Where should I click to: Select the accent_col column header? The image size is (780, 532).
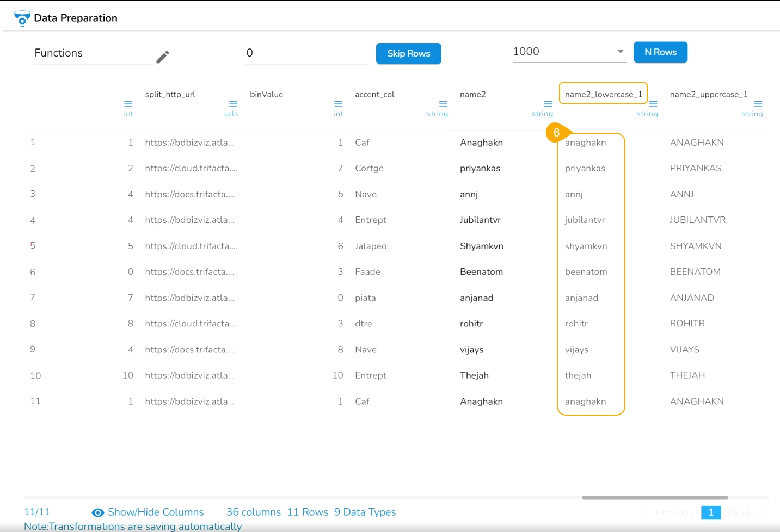pyautogui.click(x=374, y=94)
